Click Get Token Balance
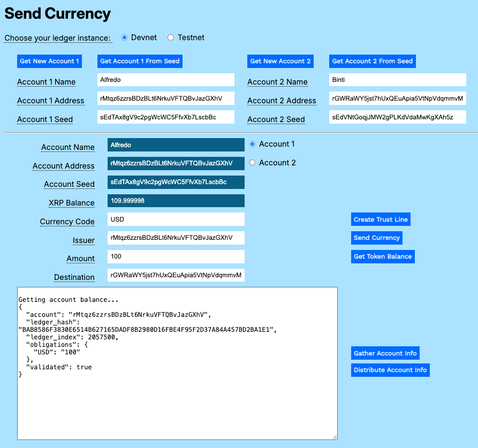The image size is (478, 448). 383,256
